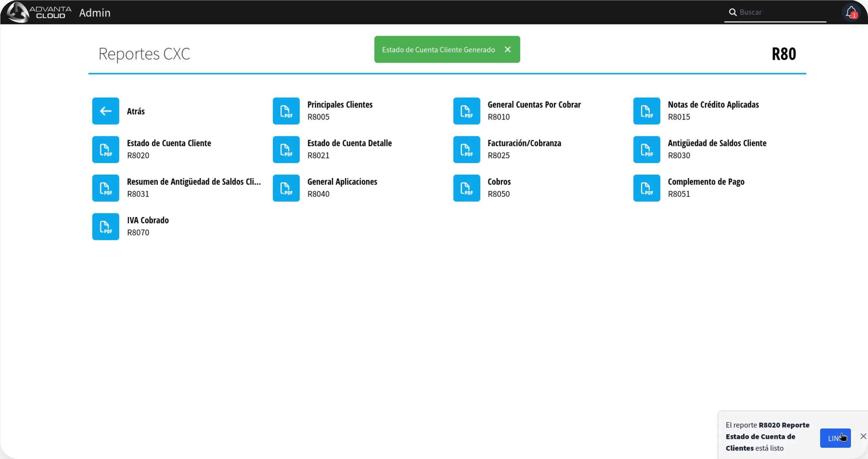
Task: Open IVA Cobrado R8070 report icon
Action: 105,226
